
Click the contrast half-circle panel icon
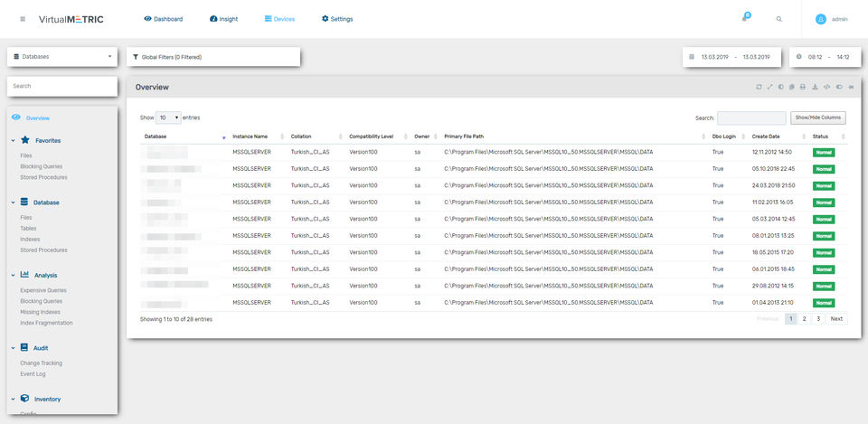coord(781,87)
